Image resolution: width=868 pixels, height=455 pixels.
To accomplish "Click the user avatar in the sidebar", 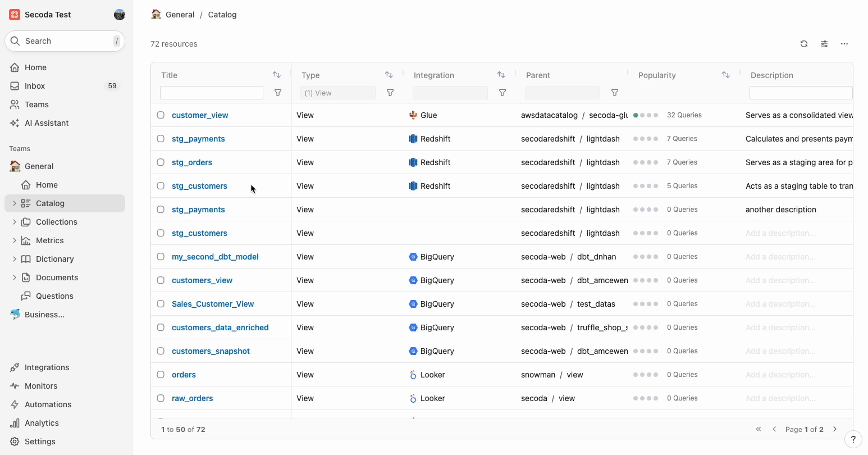I will coord(119,15).
